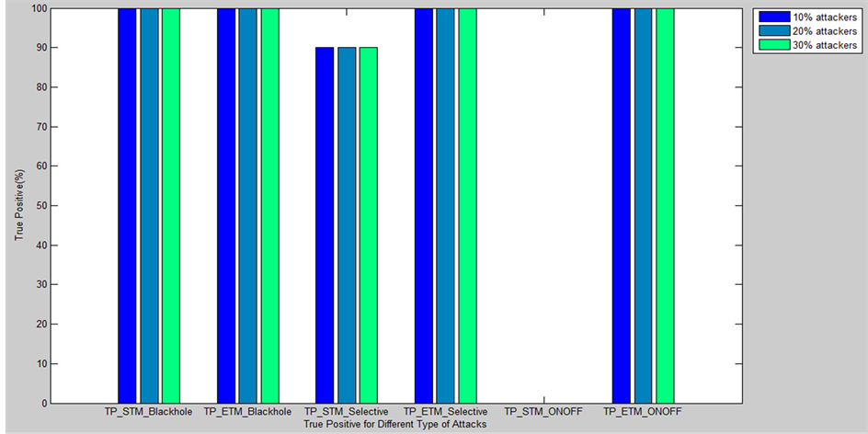
Task: Click the 'True Positive(%)' y-axis label
Action: click(18, 206)
